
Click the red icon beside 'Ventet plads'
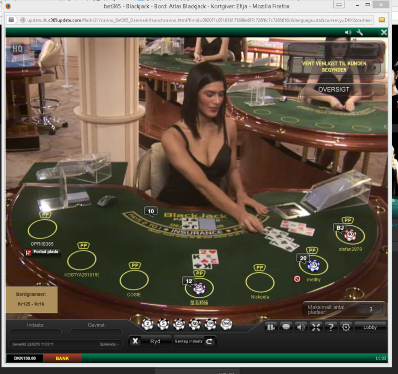pyautogui.click(x=28, y=253)
